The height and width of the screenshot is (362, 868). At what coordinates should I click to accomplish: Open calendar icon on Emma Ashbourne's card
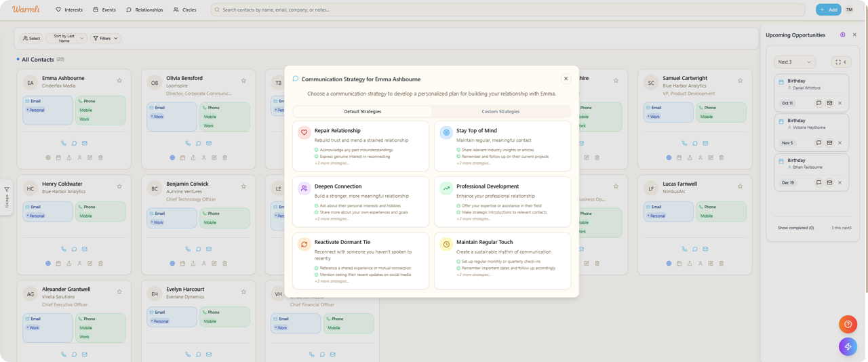[58, 158]
